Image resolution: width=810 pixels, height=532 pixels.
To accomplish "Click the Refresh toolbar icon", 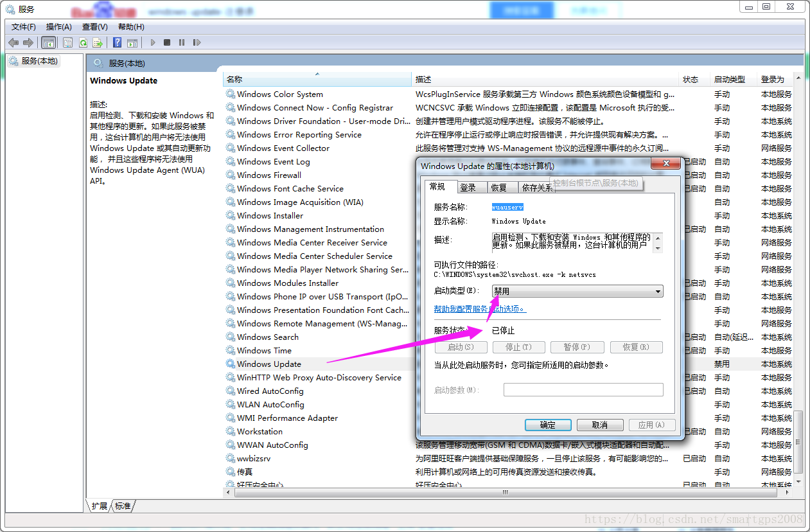I will click(83, 42).
